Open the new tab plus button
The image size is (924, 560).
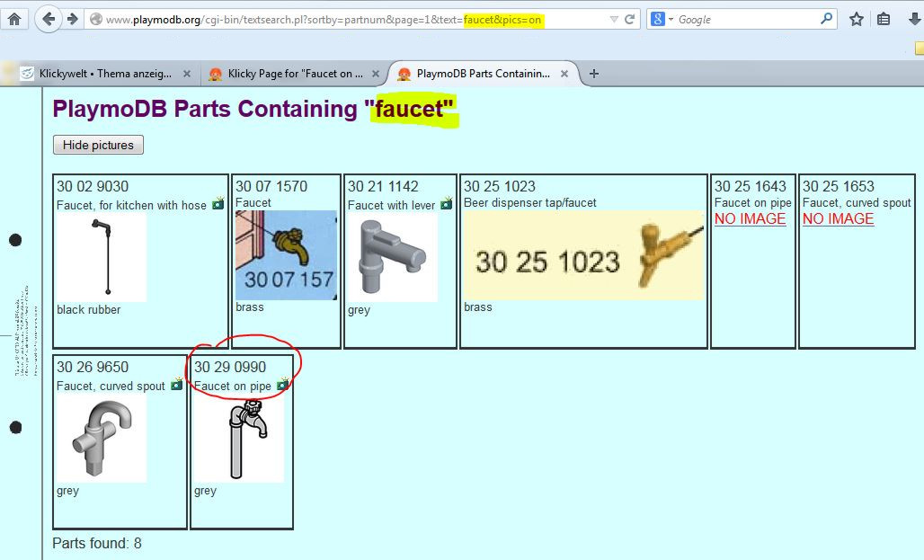tap(594, 74)
